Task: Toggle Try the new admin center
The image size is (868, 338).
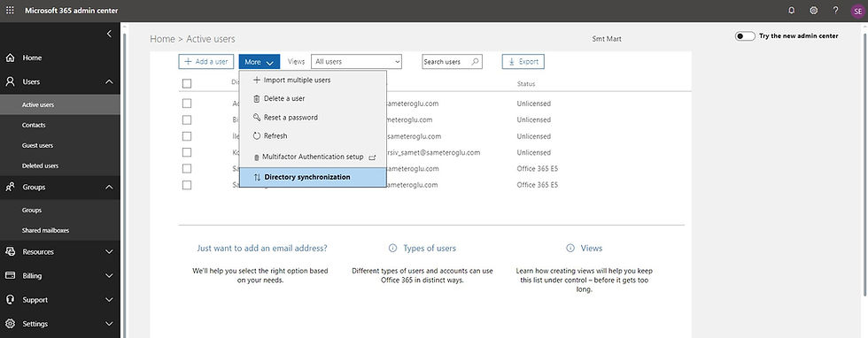Action: pyautogui.click(x=745, y=36)
